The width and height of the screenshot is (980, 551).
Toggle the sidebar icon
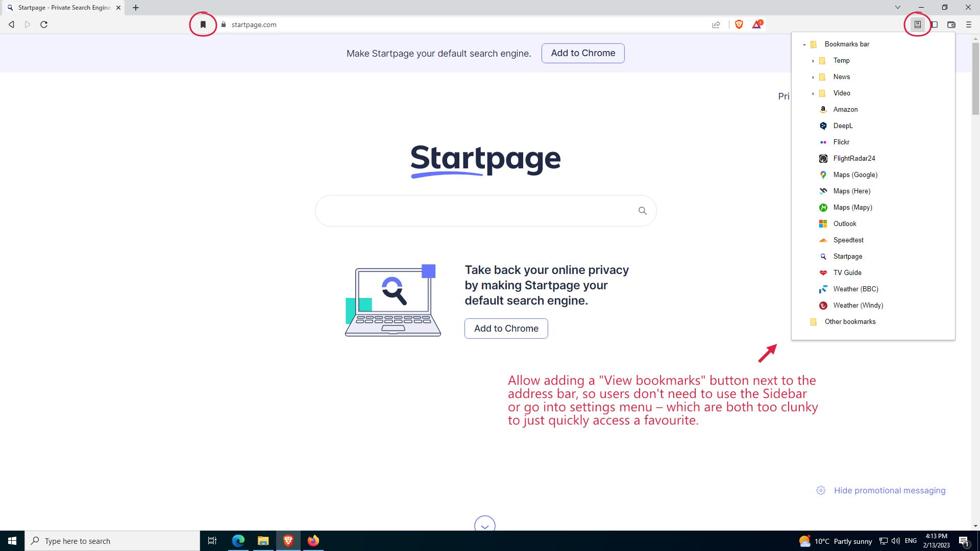(935, 24)
